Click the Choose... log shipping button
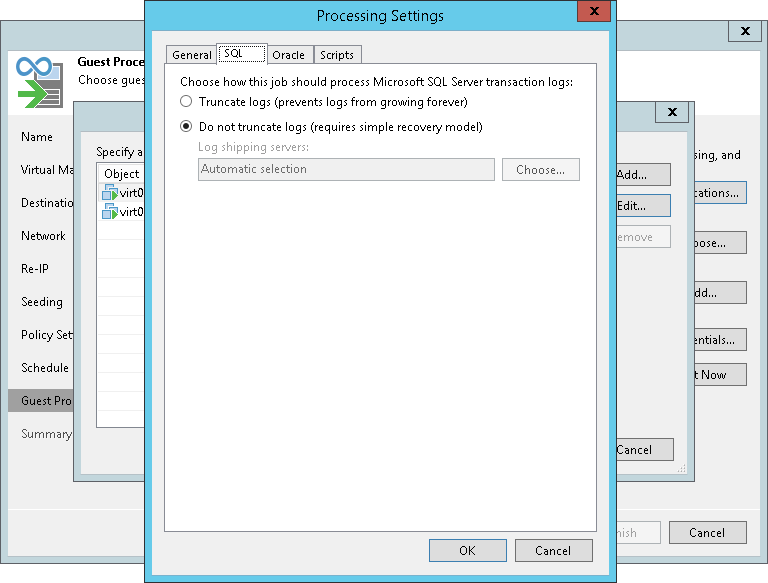 [x=541, y=170]
